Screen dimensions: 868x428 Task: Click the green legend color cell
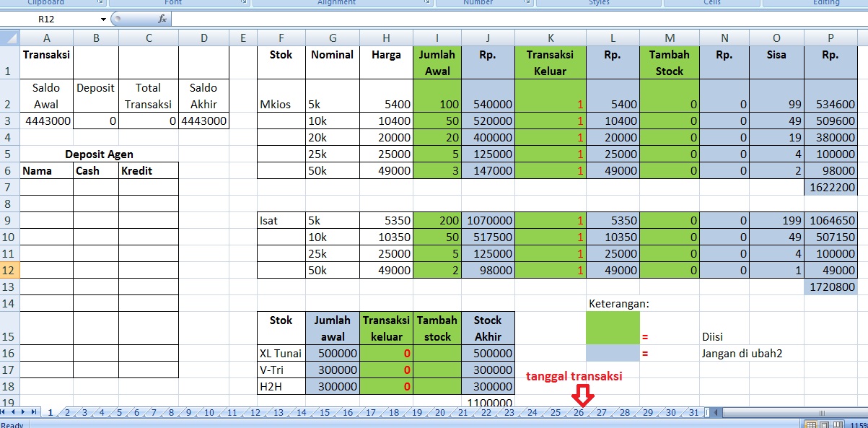point(613,328)
